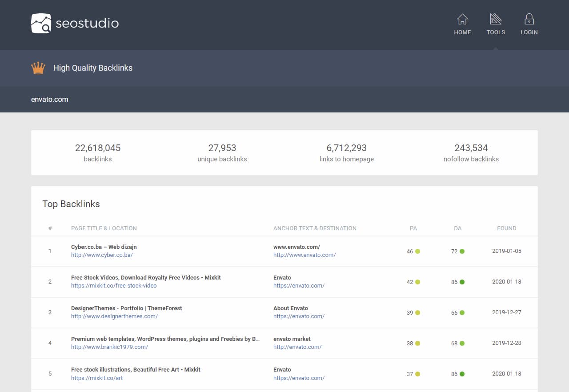Screen dimensions: 569x392
Task: Click the Premium web templates page title
Action: click(x=165, y=339)
